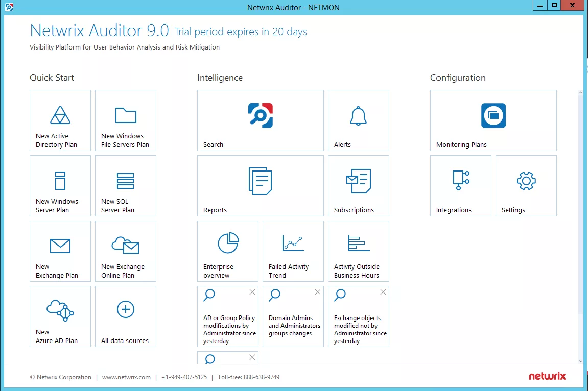The width and height of the screenshot is (588, 391).
Task: Click the phone number +1-949-407-5125
Action: click(x=184, y=377)
